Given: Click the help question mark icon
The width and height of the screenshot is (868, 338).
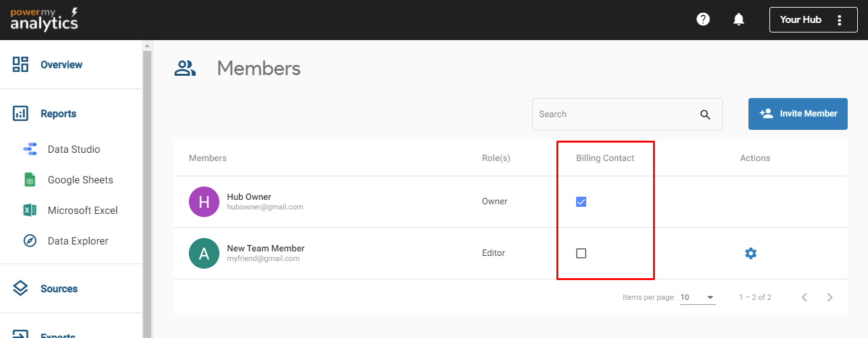Looking at the screenshot, I should click(x=703, y=19).
